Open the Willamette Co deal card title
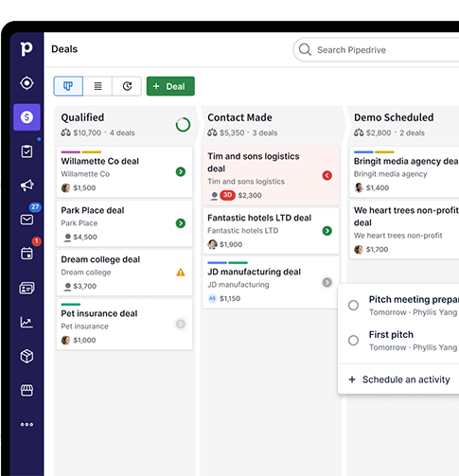 [x=100, y=161]
